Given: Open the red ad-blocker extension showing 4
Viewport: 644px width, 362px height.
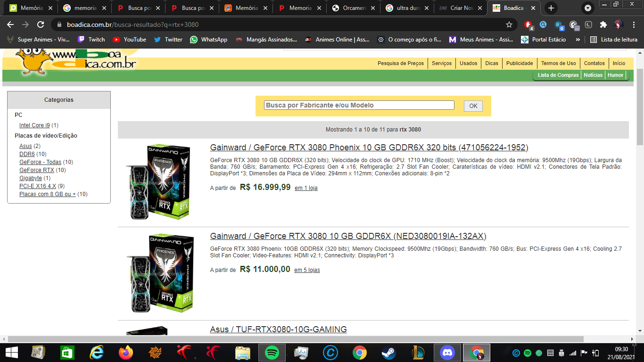Looking at the screenshot, I should (528, 25).
